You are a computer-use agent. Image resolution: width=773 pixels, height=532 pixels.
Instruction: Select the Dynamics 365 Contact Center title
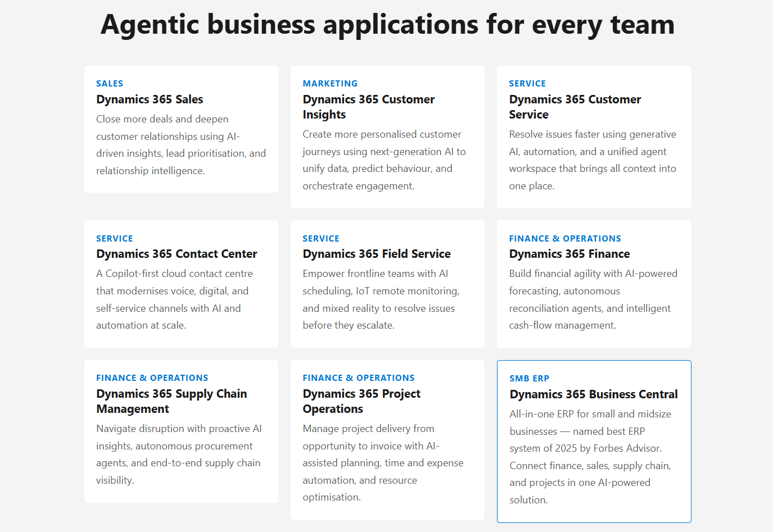[x=177, y=254]
